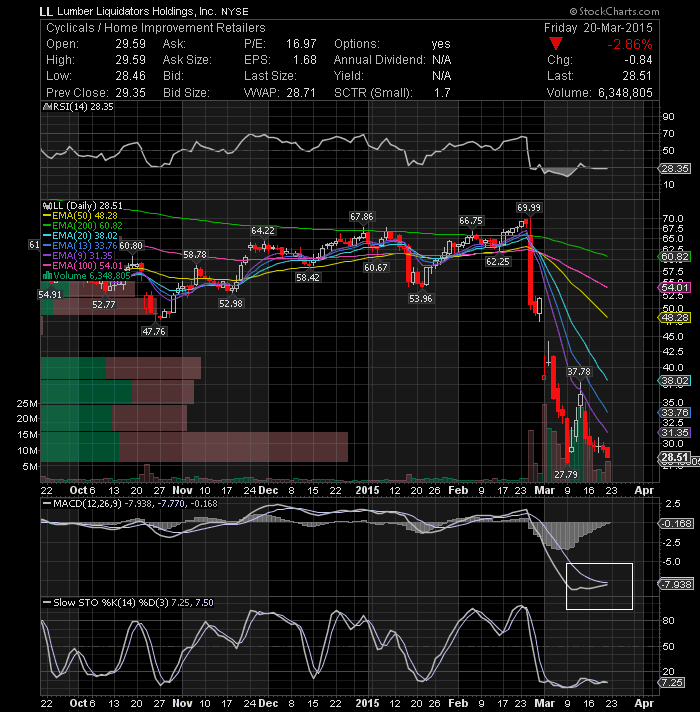Image resolution: width=700 pixels, height=712 pixels.
Task: Click the P/E value 16.97
Action: [x=301, y=44]
